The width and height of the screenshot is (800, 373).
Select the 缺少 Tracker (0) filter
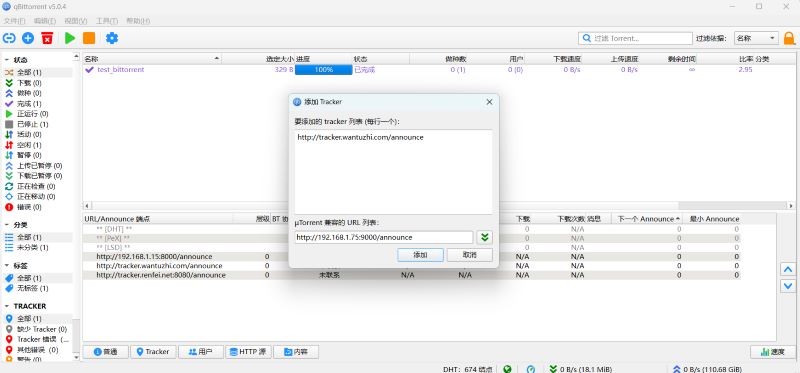coord(37,329)
